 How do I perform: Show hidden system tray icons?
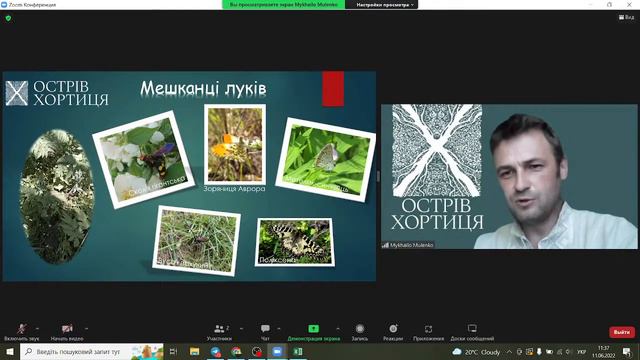(x=509, y=352)
